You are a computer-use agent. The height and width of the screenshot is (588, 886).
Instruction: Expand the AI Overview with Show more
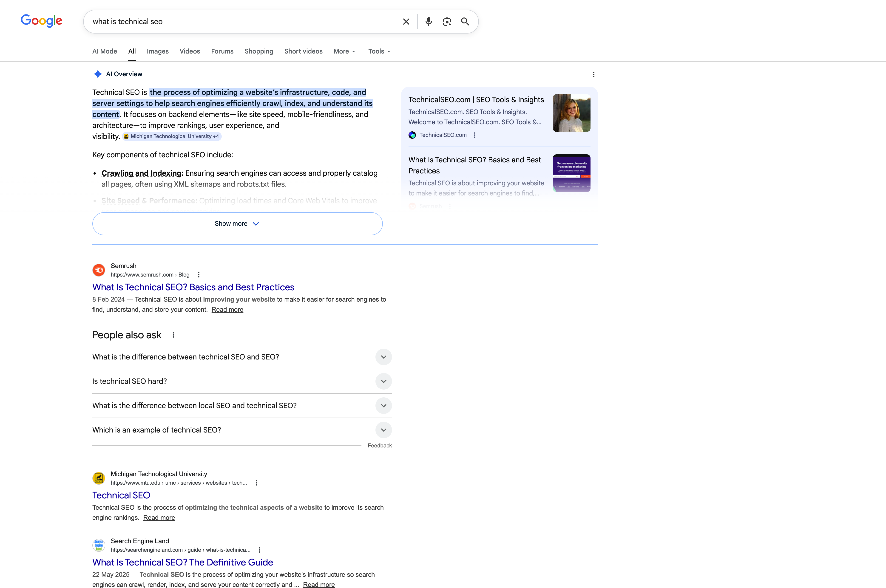pyautogui.click(x=237, y=223)
